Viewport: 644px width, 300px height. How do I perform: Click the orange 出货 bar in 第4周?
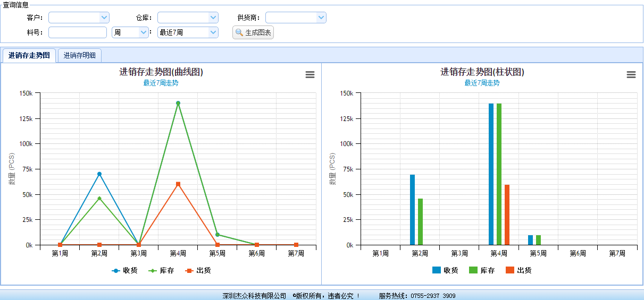tap(507, 215)
